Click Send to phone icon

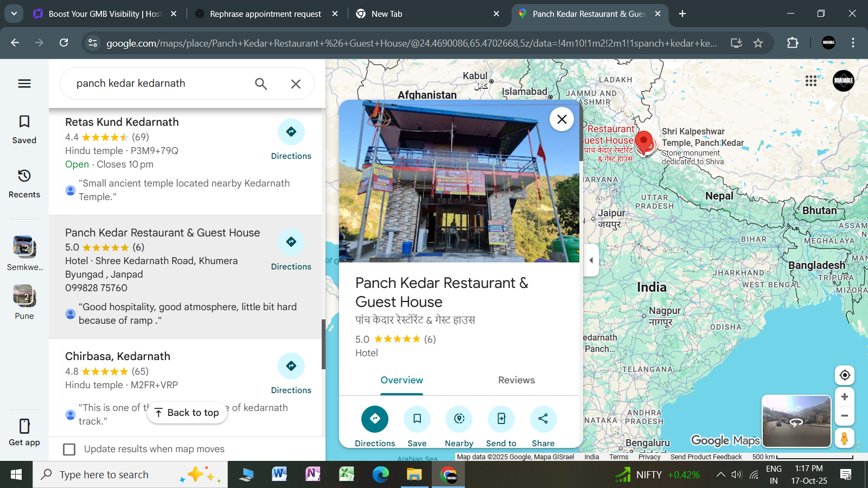click(501, 419)
